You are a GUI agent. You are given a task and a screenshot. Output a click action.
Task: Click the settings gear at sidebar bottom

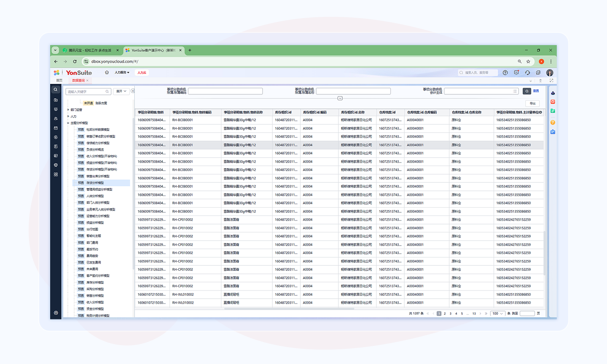pos(56,313)
